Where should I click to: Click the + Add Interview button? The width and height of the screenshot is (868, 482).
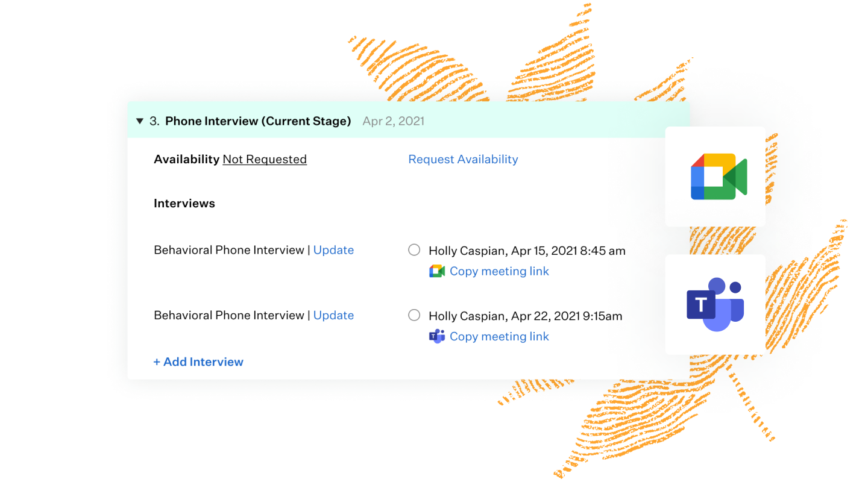[x=198, y=361]
